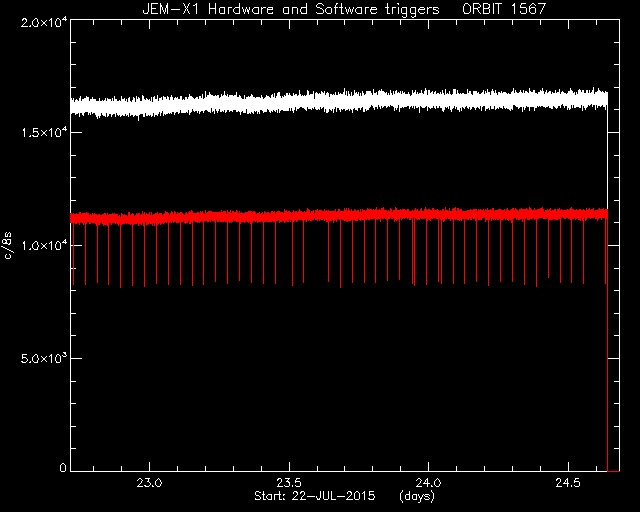Click the 'ORBIT 1567' text in the title
The width and height of the screenshot is (640, 512).
tap(504, 9)
